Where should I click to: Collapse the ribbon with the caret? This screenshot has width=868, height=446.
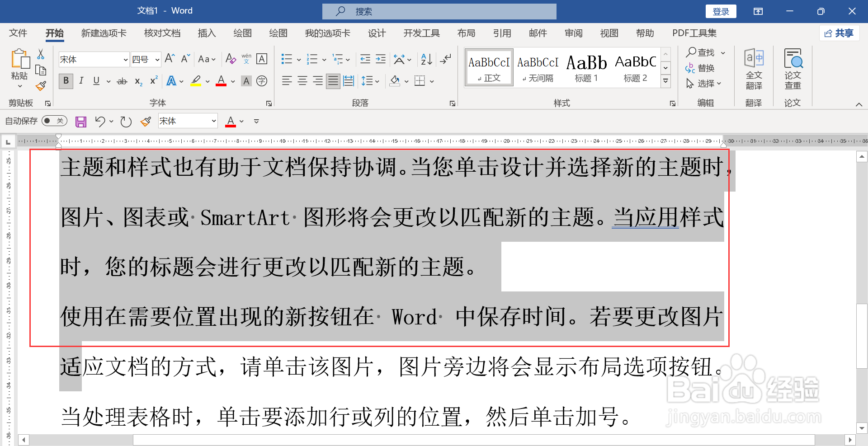[859, 104]
